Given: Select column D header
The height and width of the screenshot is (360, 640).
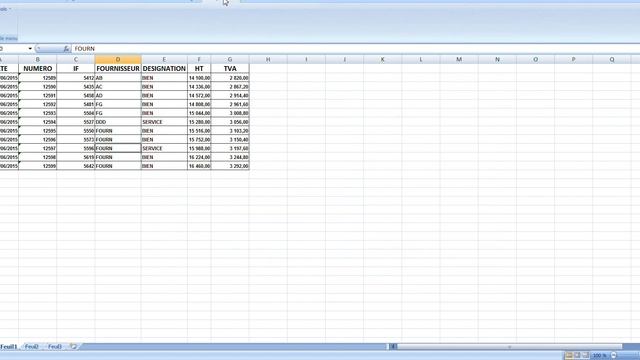Looking at the screenshot, I should pos(118,60).
